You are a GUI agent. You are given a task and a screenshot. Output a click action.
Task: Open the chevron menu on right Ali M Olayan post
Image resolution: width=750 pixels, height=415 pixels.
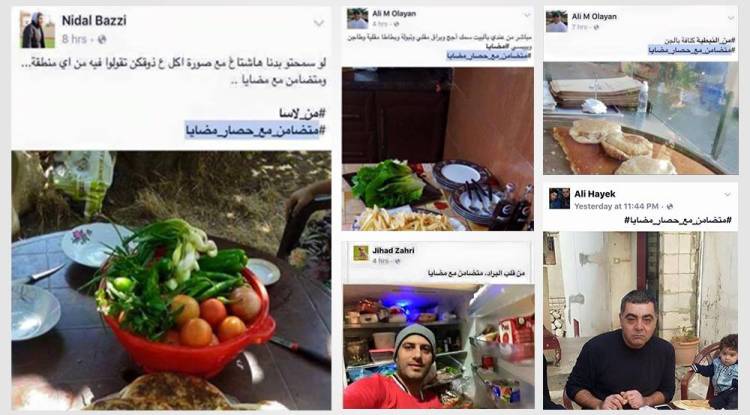pyautogui.click(x=731, y=18)
